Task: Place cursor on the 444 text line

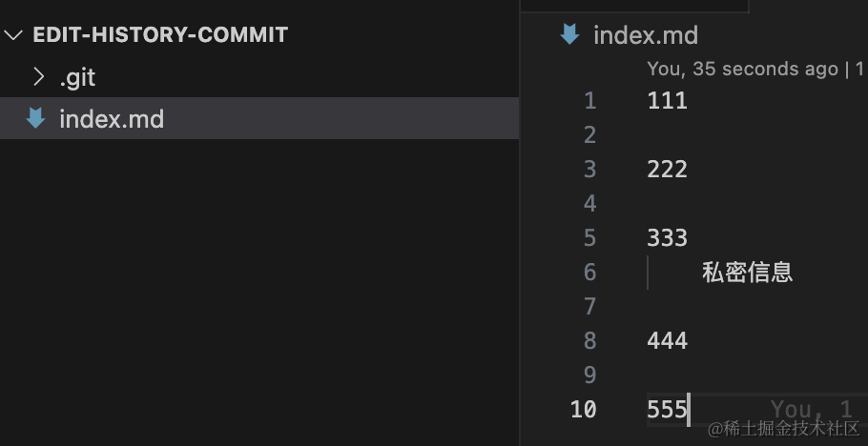Action: (x=667, y=341)
